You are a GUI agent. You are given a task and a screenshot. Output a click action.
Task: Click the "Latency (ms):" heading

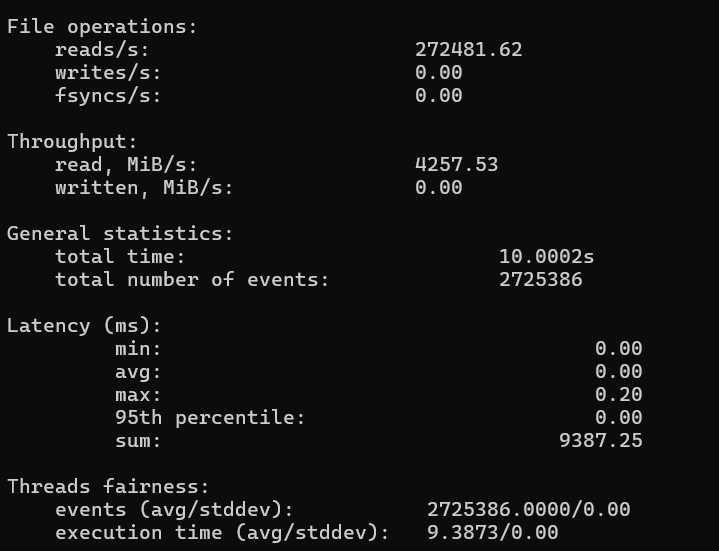[84, 326]
